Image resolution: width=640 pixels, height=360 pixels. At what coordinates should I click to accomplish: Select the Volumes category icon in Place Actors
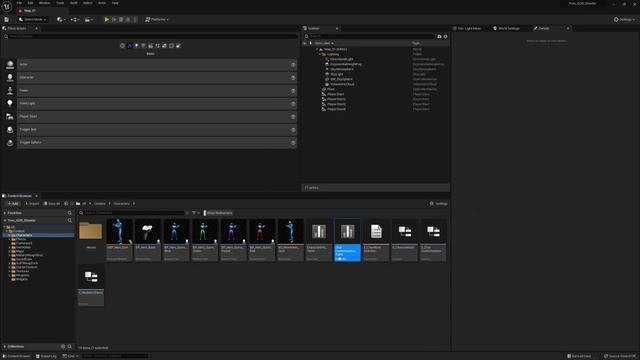tap(171, 46)
